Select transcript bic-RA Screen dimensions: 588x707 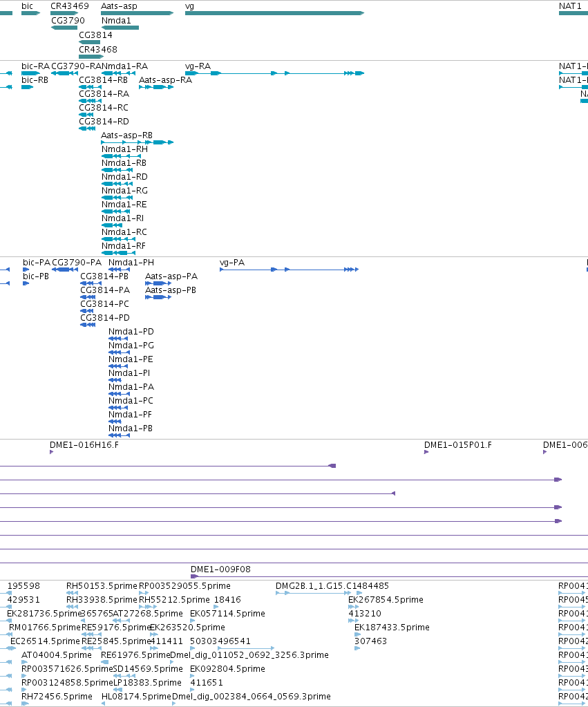[36, 66]
